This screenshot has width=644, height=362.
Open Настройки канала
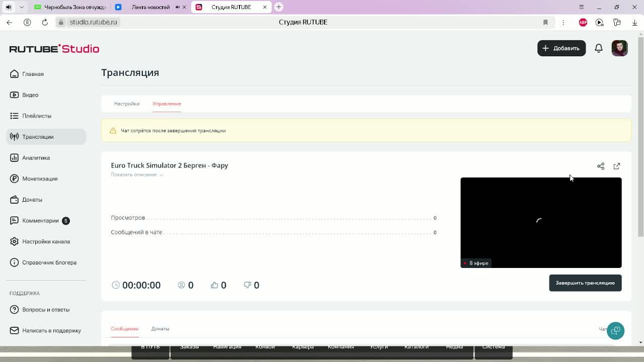click(46, 241)
